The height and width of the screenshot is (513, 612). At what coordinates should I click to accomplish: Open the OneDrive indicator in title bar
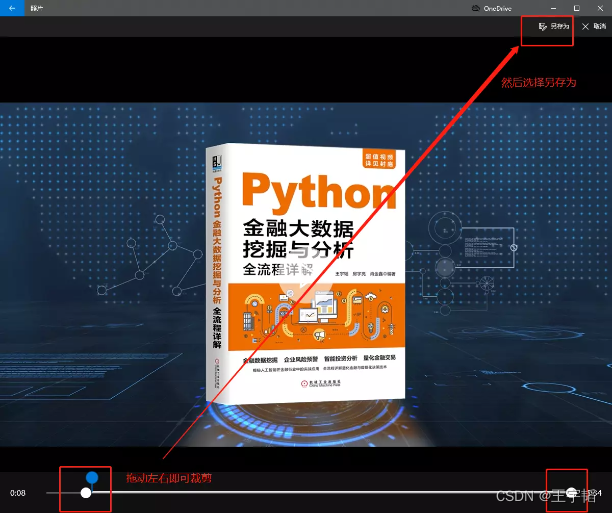(491, 8)
